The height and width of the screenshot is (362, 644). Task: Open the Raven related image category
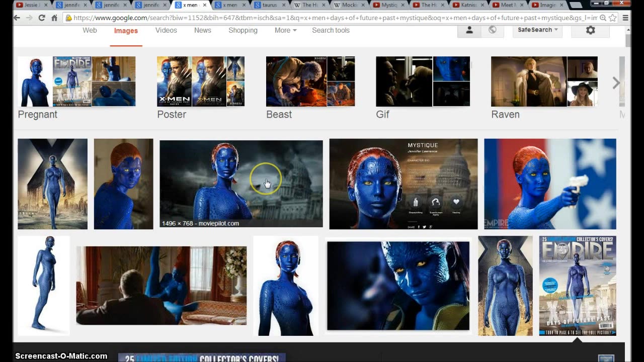point(544,87)
